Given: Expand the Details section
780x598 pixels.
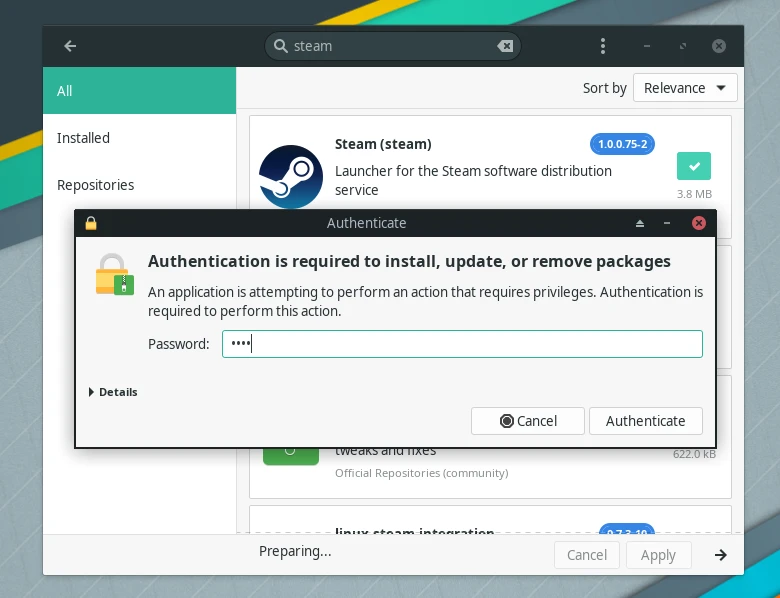Looking at the screenshot, I should pos(112,392).
